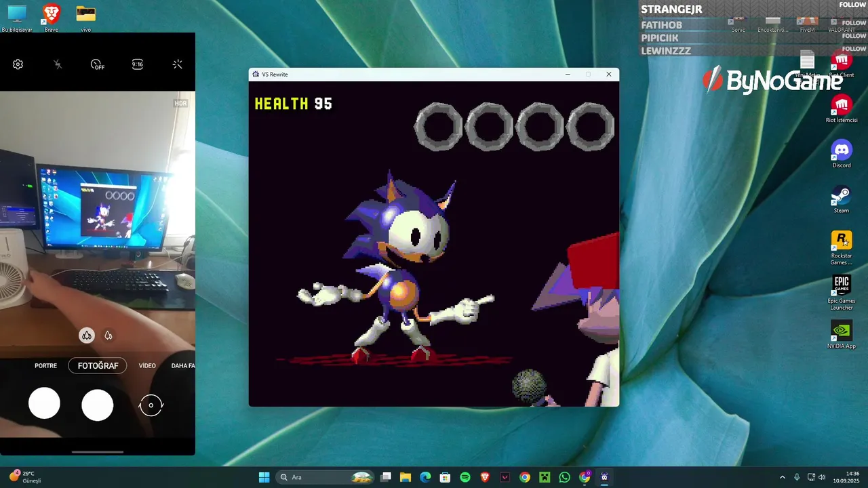Click the microphone tray icon
This screenshot has width=868, height=488.
tap(797, 477)
